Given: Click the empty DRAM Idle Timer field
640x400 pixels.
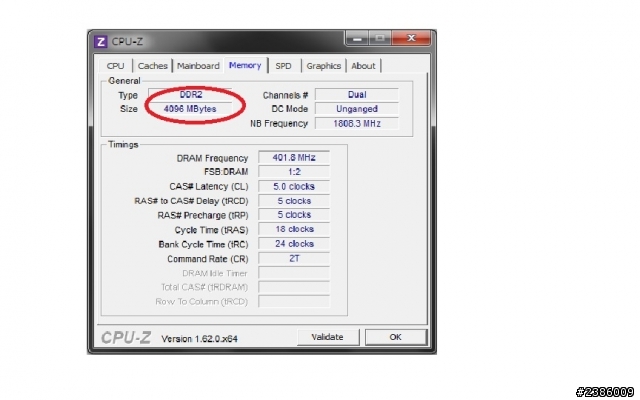Looking at the screenshot, I should pyautogui.click(x=294, y=273).
